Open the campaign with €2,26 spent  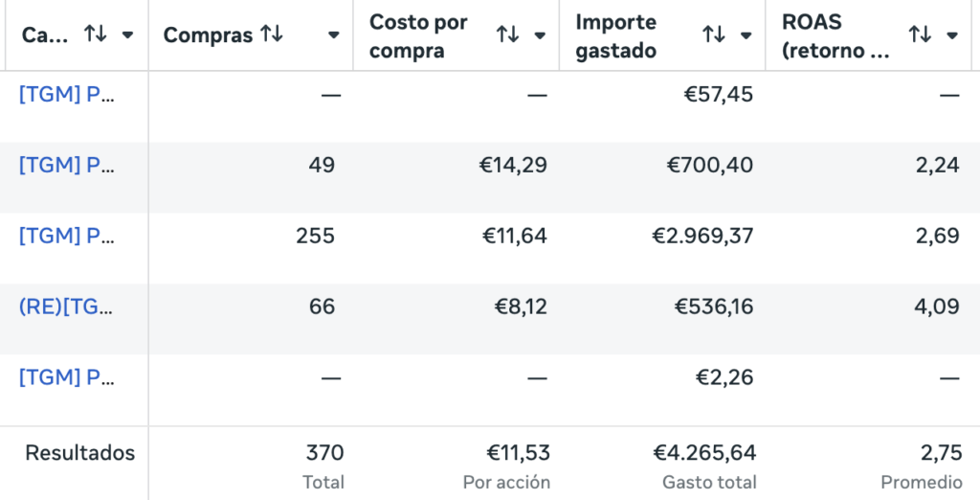click(66, 377)
